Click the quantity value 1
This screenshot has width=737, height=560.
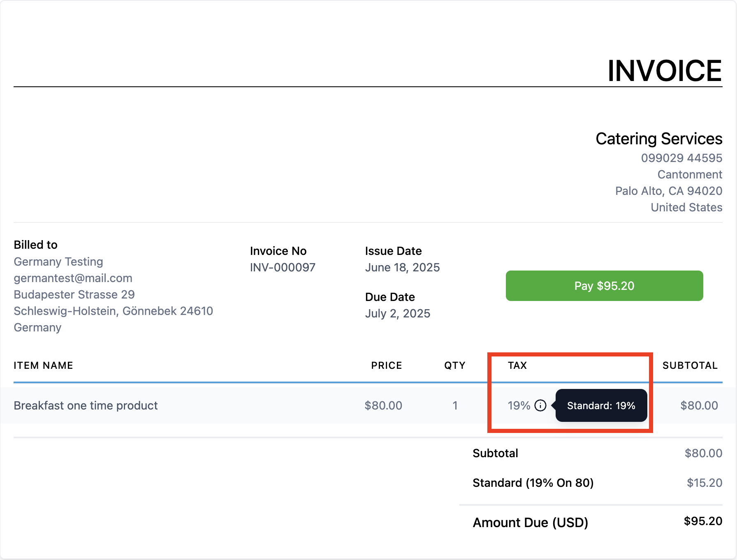(x=455, y=406)
